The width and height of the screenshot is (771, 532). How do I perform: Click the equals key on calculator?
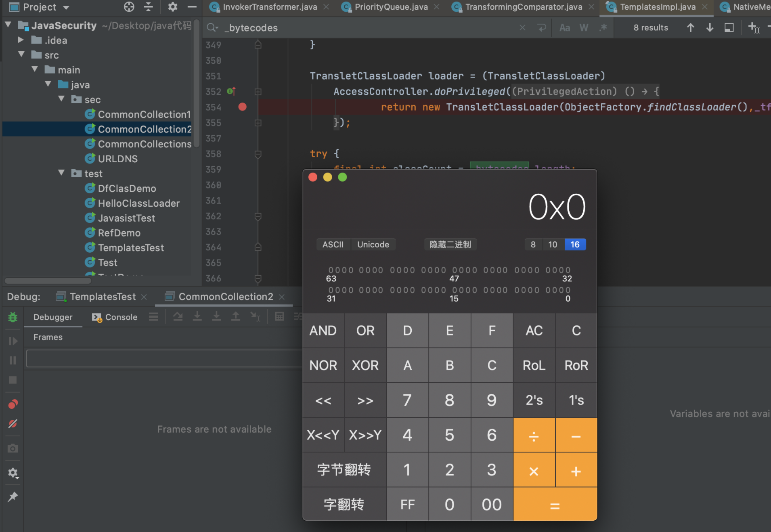(x=555, y=505)
